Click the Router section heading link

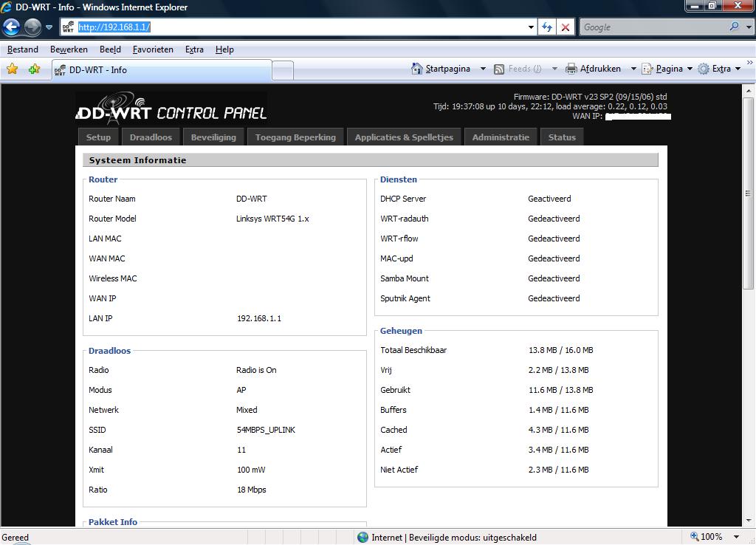pos(103,179)
